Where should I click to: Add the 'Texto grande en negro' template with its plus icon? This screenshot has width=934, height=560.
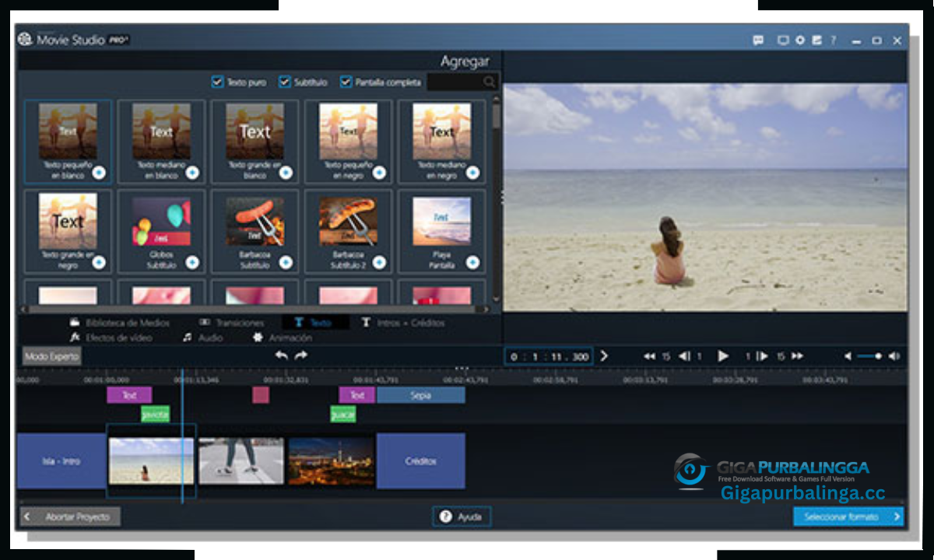(99, 262)
